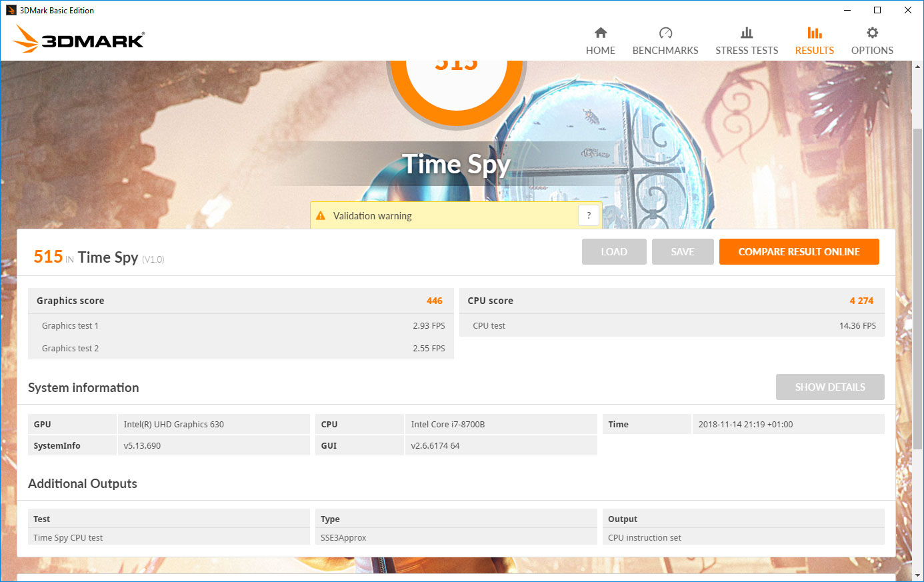924x582 pixels.
Task: Go to the STRESS TESTS tab
Action: click(x=747, y=41)
